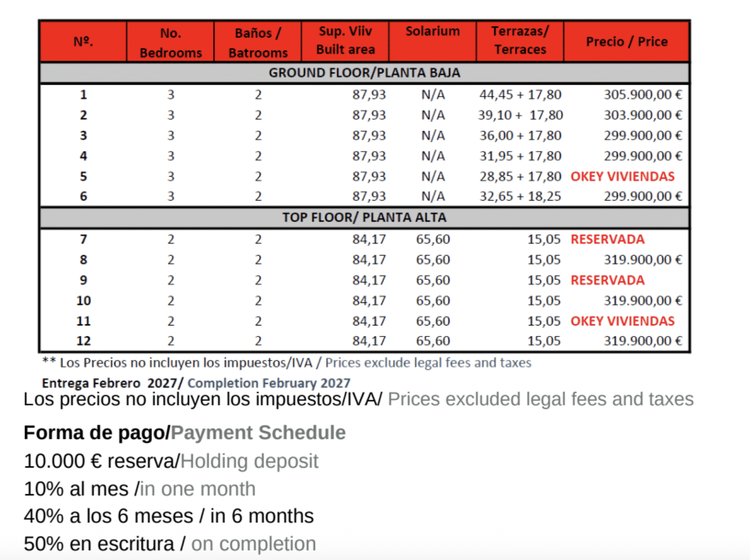Click the Terrazas/Terraces column header
The image size is (750, 560).
[520, 41]
